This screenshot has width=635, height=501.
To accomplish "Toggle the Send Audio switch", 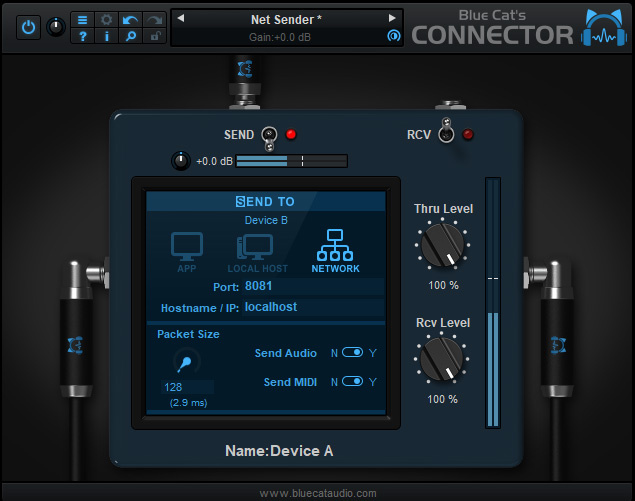I will click(x=352, y=352).
